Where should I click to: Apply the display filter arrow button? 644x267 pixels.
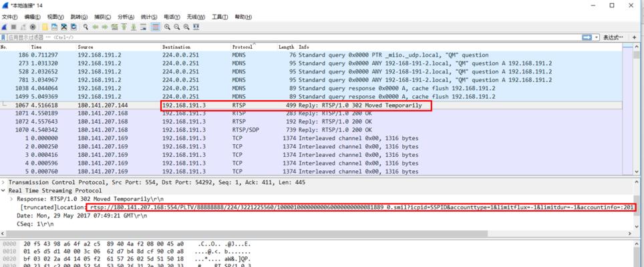(587, 37)
